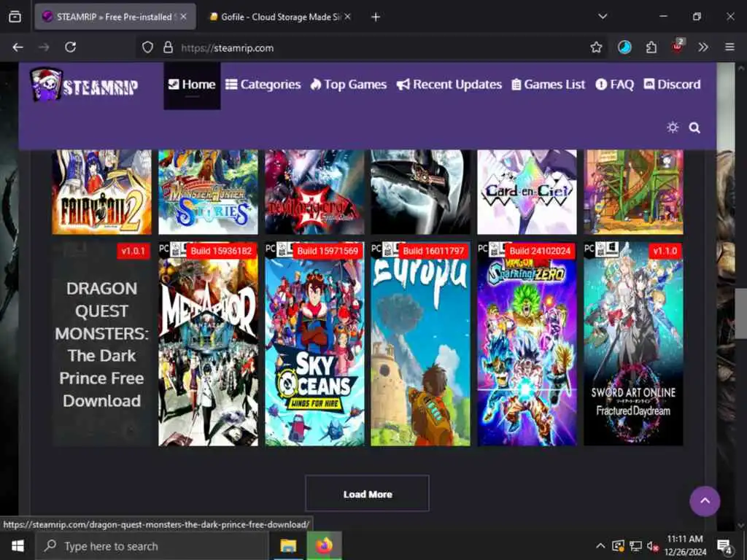The height and width of the screenshot is (560, 747).
Task: Show hidden system tray icons chevron
Action: point(600,545)
